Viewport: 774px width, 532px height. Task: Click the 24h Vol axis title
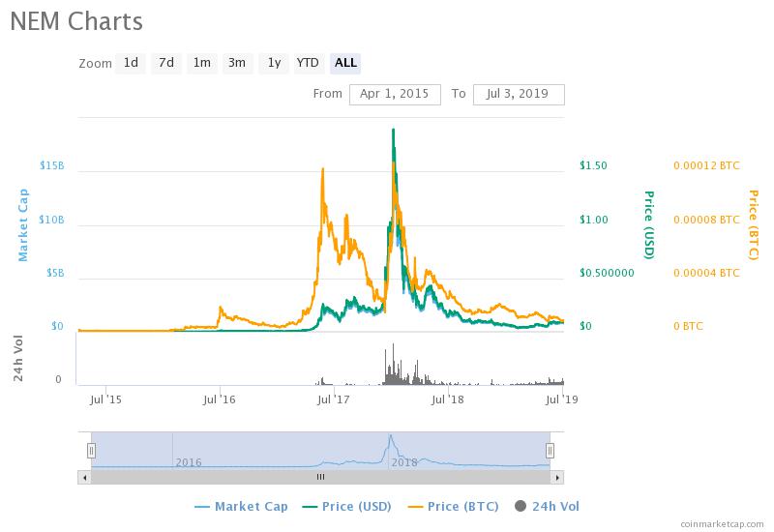tap(17, 358)
